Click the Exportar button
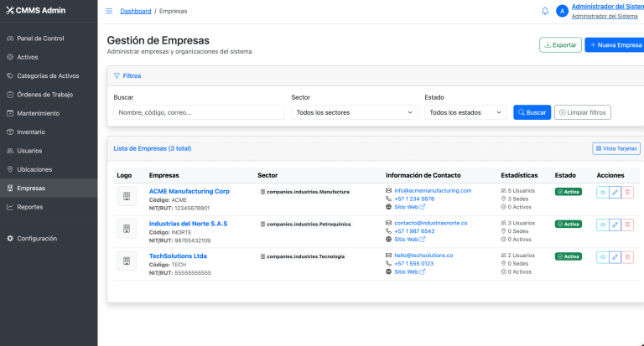This screenshot has width=644, height=346. point(560,45)
